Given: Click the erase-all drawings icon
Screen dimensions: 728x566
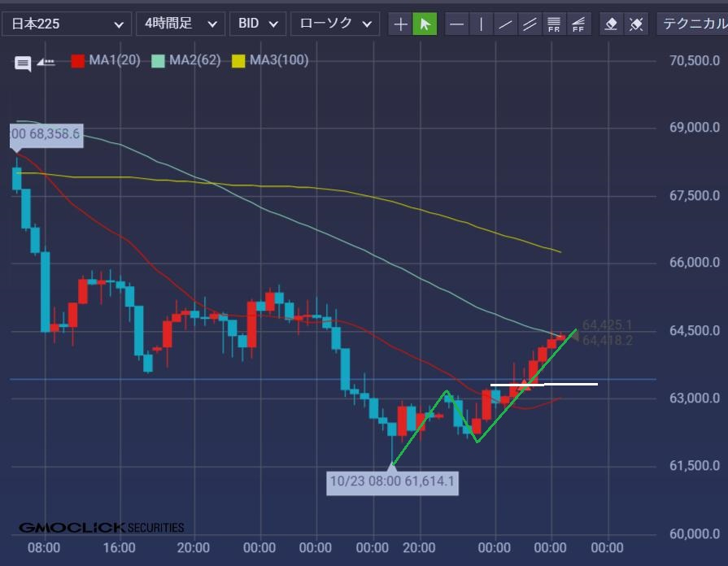Looking at the screenshot, I should [636, 24].
